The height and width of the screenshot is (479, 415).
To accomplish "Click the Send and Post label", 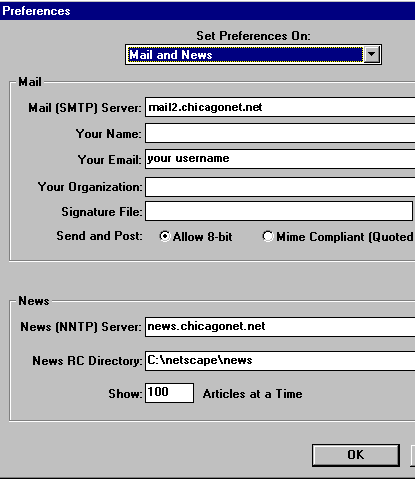I will (x=99, y=236).
